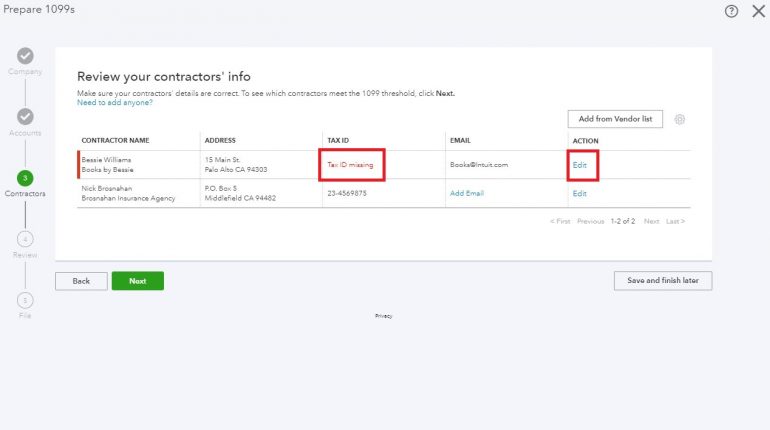This screenshot has height=430, width=770.
Task: Click Save and finish later
Action: click(662, 281)
